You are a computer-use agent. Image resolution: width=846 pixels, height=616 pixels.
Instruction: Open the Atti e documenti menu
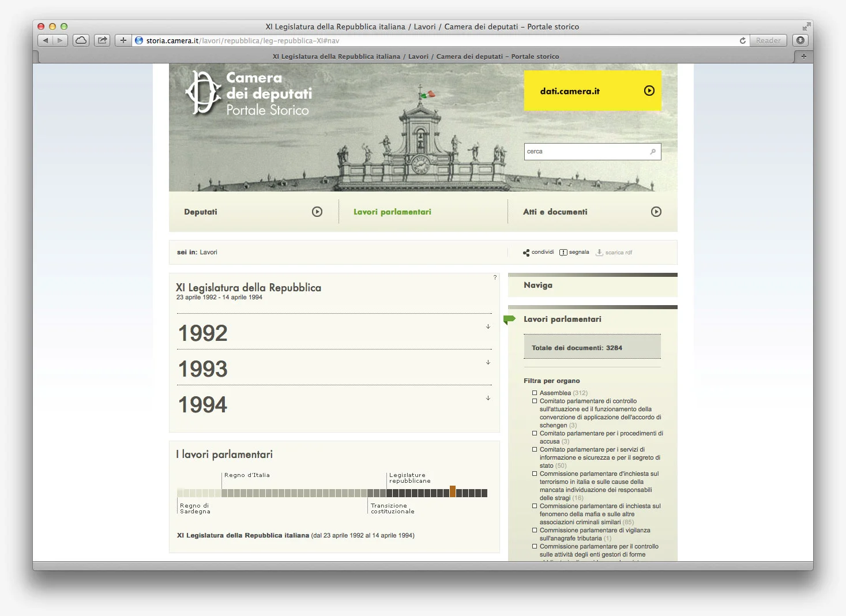click(555, 212)
